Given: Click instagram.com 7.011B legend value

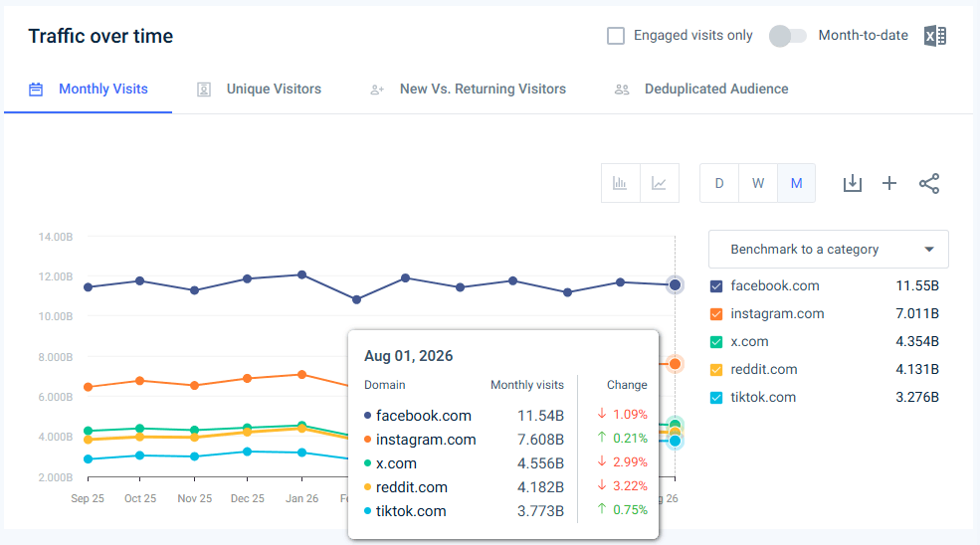Looking at the screenshot, I should [x=917, y=313].
